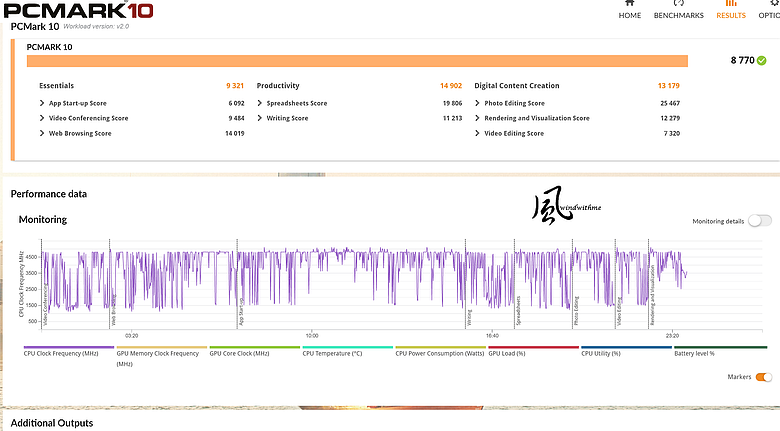
Task: Open the Benchmarks icon in navigation
Action: click(x=679, y=2)
